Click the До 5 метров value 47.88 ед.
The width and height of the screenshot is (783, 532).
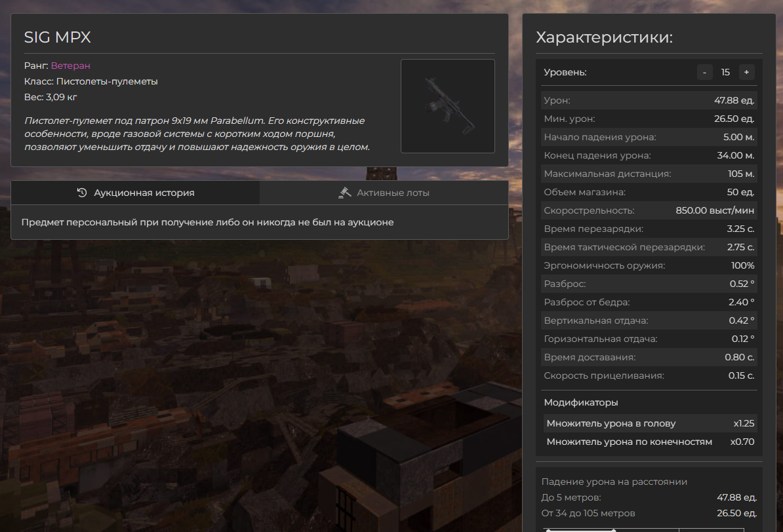[x=737, y=497]
